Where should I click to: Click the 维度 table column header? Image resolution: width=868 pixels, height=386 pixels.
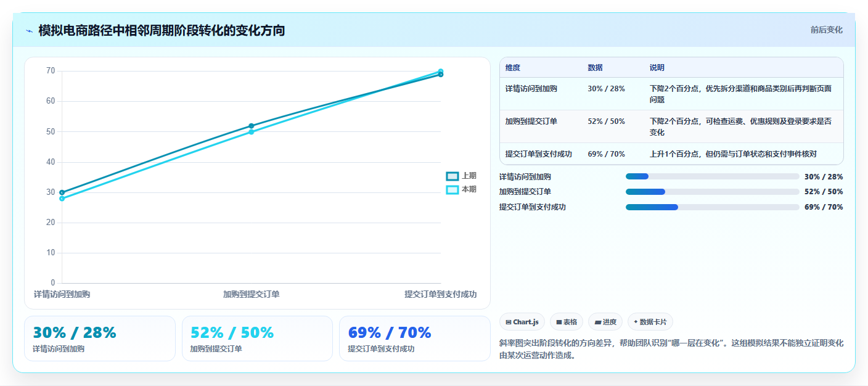[513, 68]
